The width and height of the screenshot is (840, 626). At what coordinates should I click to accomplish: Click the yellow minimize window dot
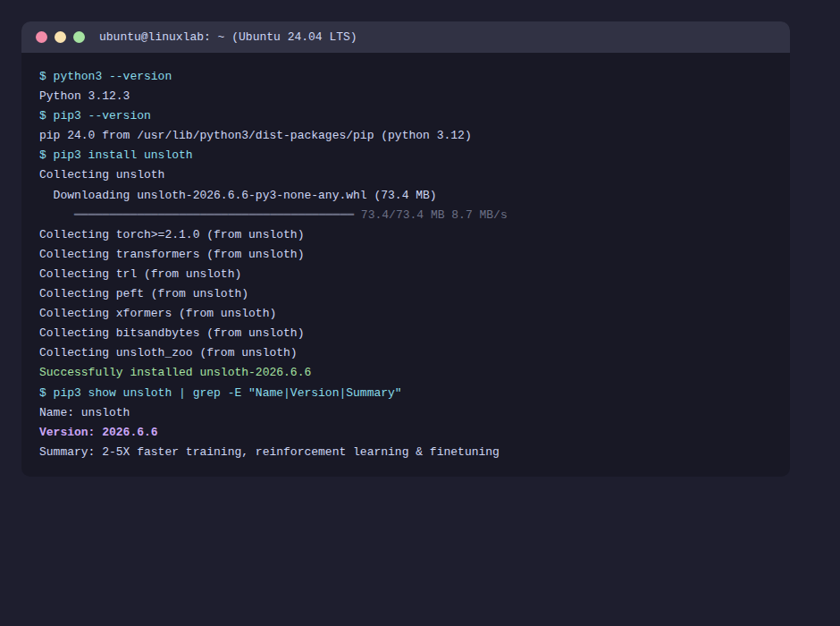click(60, 37)
